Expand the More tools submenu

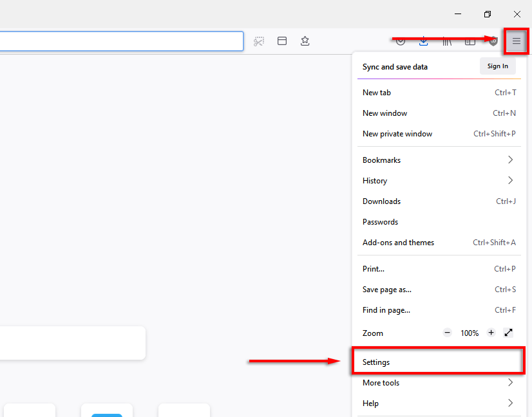(x=439, y=383)
